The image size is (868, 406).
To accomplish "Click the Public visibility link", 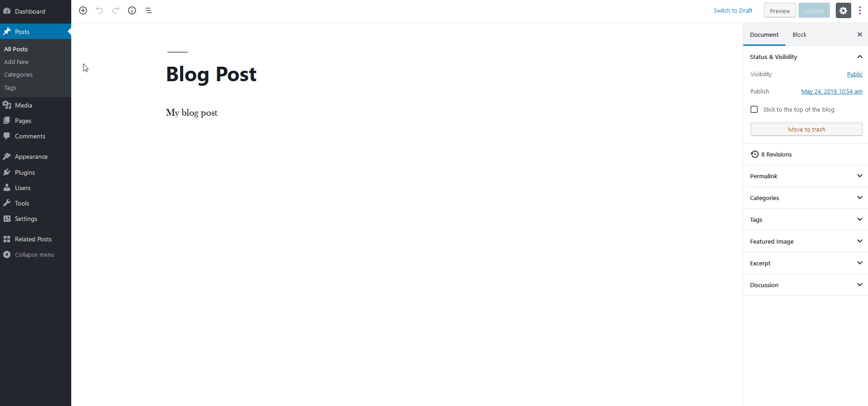I will 854,74.
